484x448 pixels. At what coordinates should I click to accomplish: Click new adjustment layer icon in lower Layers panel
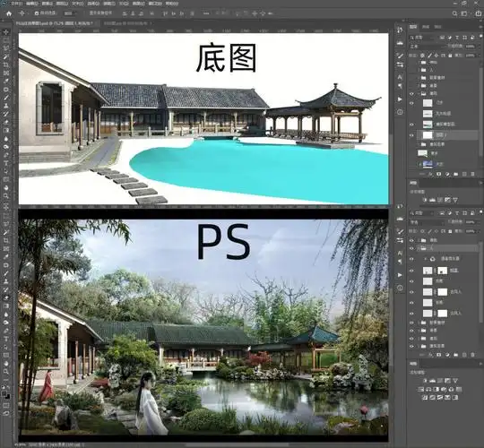[x=447, y=355]
